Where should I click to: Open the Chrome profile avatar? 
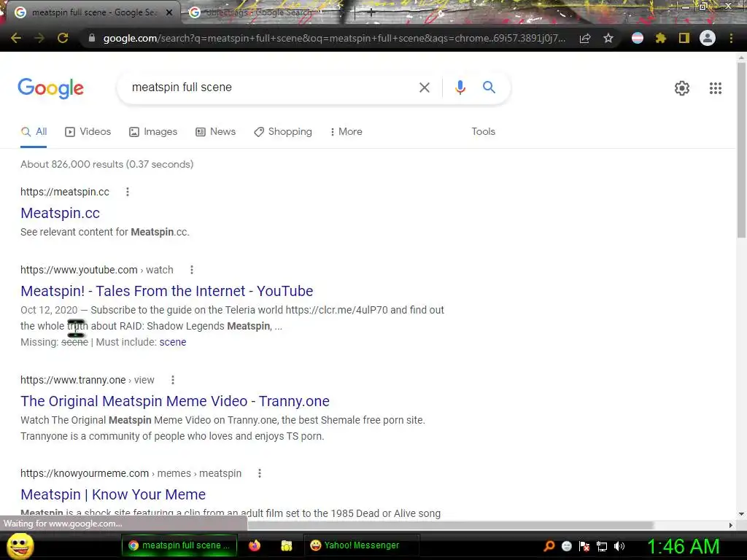(x=708, y=38)
